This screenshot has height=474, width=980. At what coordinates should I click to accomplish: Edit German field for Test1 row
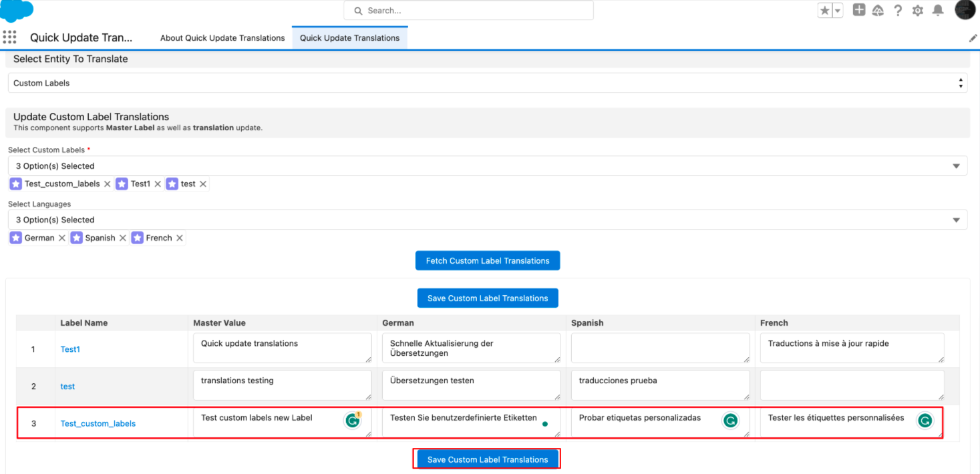click(472, 348)
